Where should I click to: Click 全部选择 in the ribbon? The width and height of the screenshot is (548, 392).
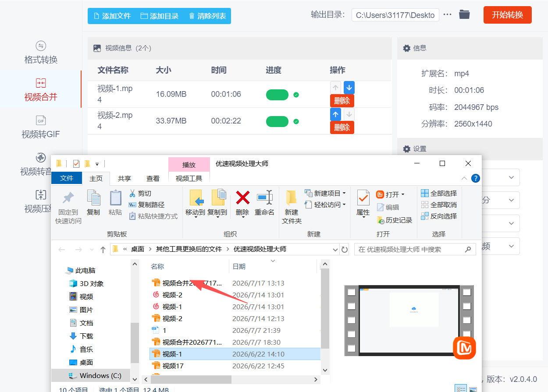click(x=439, y=193)
